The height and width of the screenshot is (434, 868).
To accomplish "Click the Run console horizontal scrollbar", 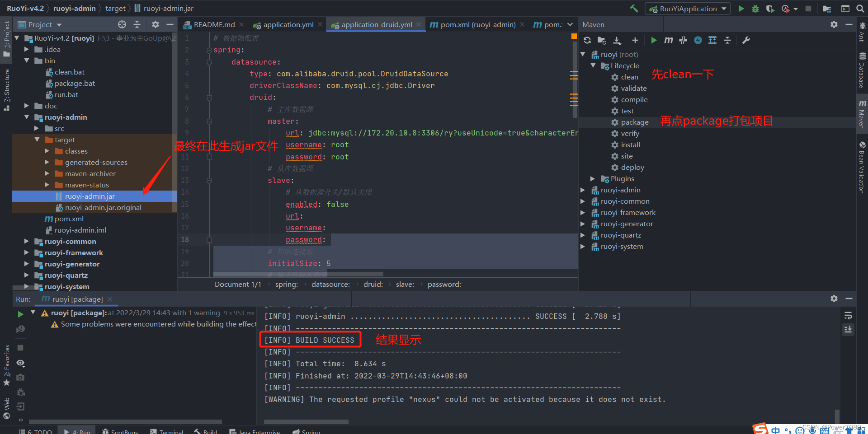I will click(x=306, y=422).
